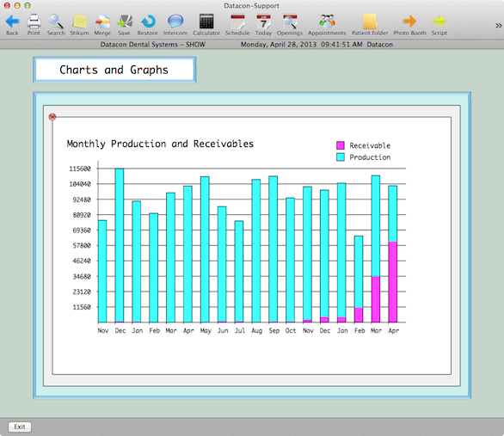Launch the Photo Booth arrow icon
The width and height of the screenshot is (504, 436).
(409, 21)
